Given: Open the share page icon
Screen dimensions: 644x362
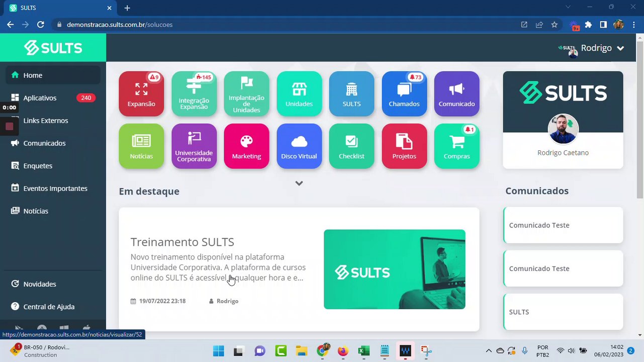Looking at the screenshot, I should 539,25.
